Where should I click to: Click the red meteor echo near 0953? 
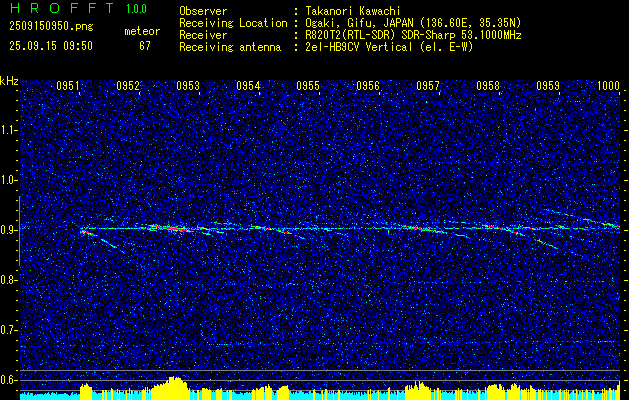174,228
